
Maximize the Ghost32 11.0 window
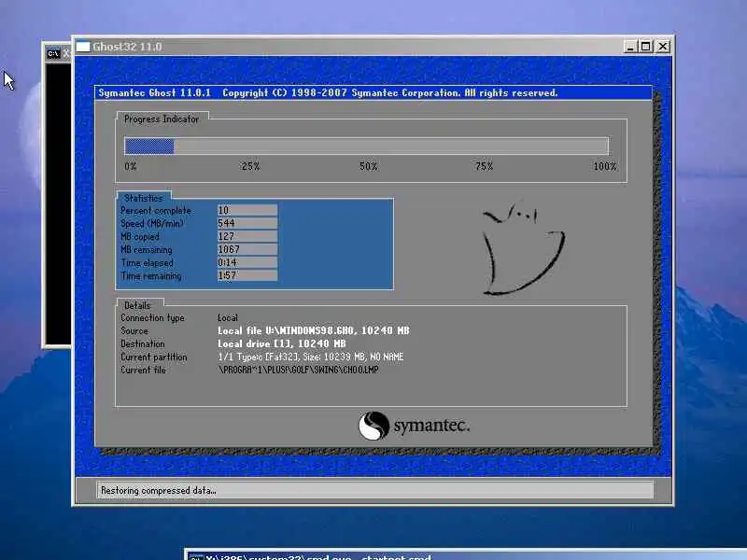pyautogui.click(x=646, y=47)
